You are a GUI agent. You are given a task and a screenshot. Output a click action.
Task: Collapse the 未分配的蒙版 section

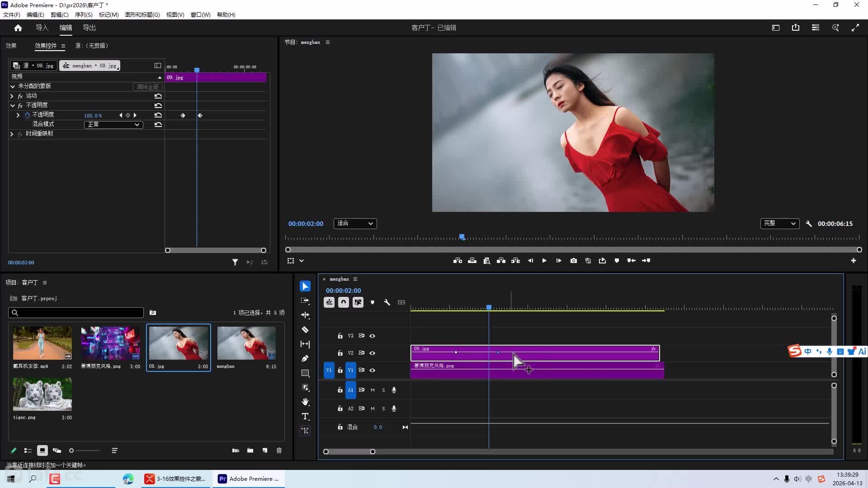12,86
